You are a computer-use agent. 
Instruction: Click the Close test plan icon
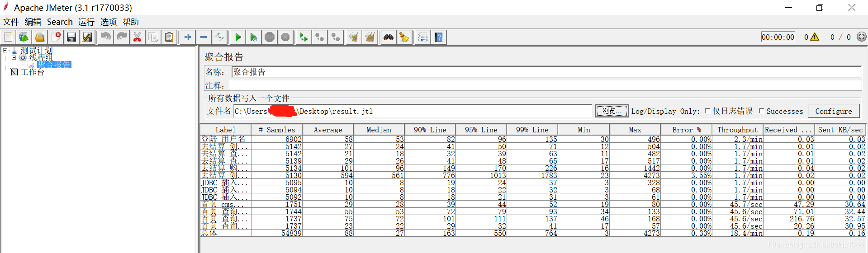tap(56, 37)
